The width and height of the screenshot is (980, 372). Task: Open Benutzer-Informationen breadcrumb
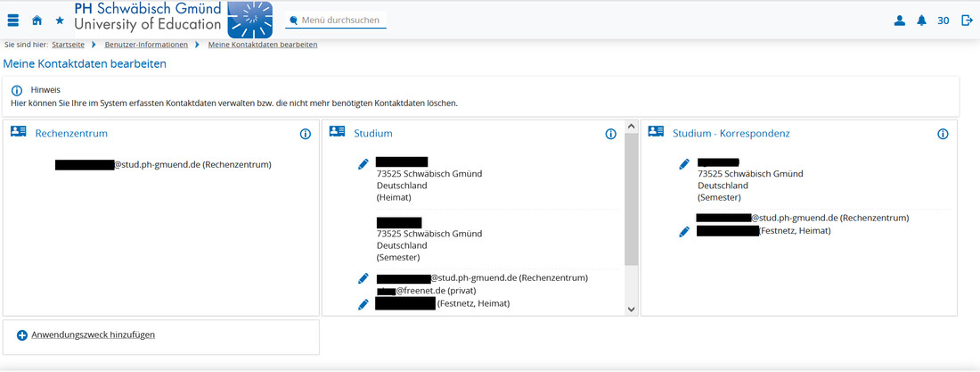[x=146, y=45]
